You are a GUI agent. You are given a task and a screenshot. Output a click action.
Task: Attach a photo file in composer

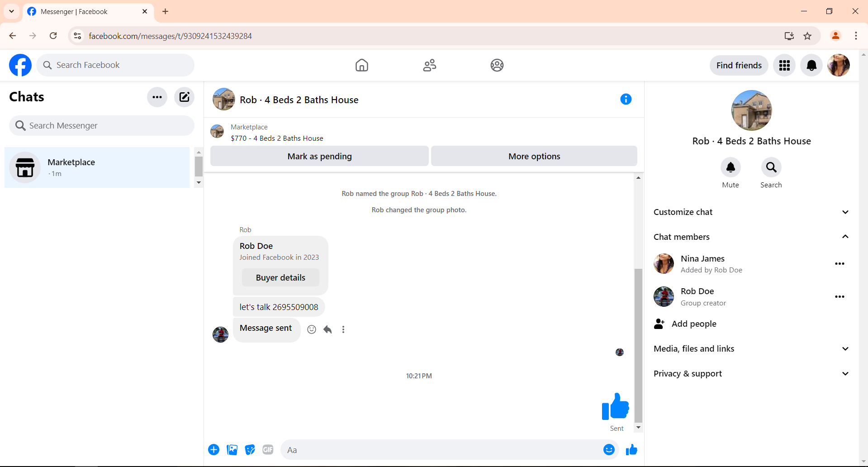[x=232, y=450]
